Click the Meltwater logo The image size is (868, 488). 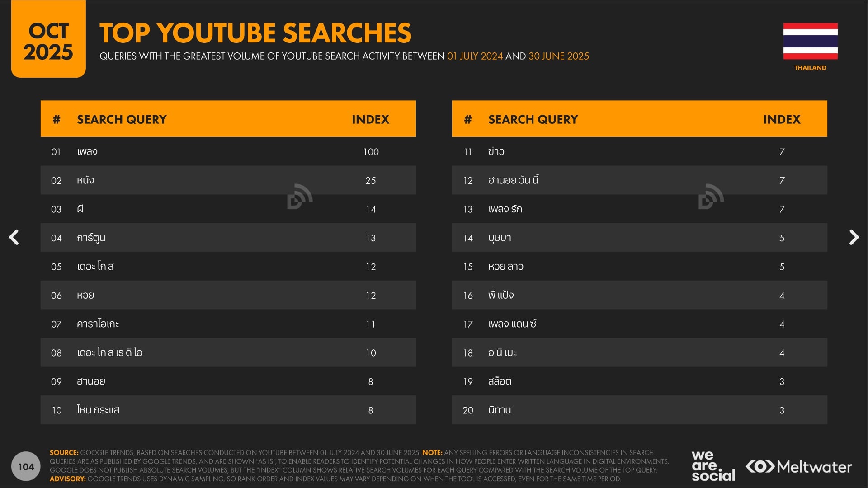pyautogui.click(x=799, y=467)
